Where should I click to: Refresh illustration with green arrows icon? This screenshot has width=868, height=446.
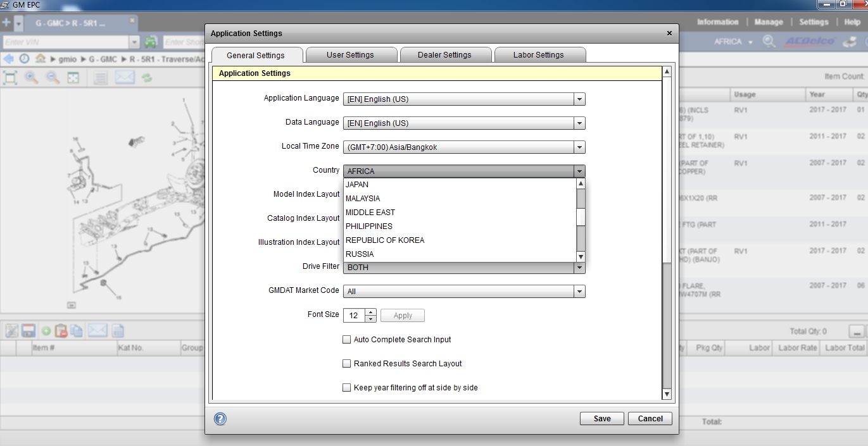(x=147, y=78)
